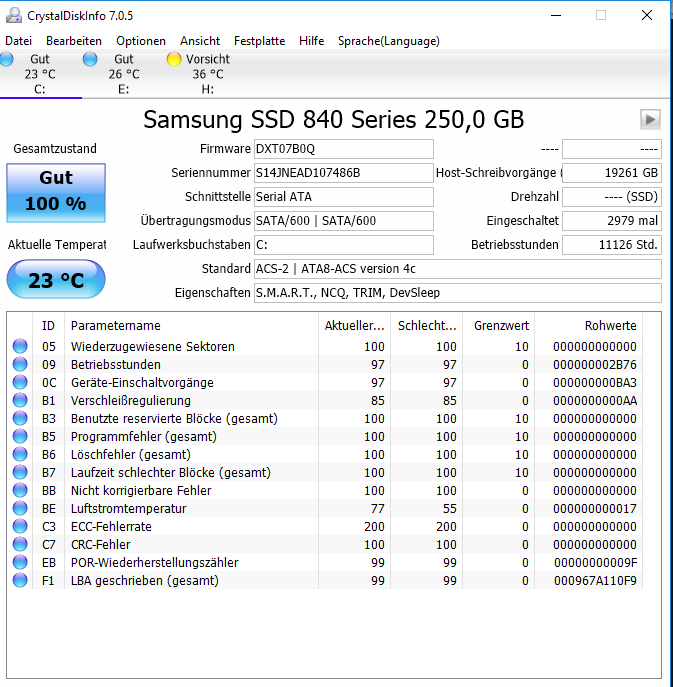Click the 23 °C temperature button
The width and height of the screenshot is (673, 687).
tap(56, 279)
